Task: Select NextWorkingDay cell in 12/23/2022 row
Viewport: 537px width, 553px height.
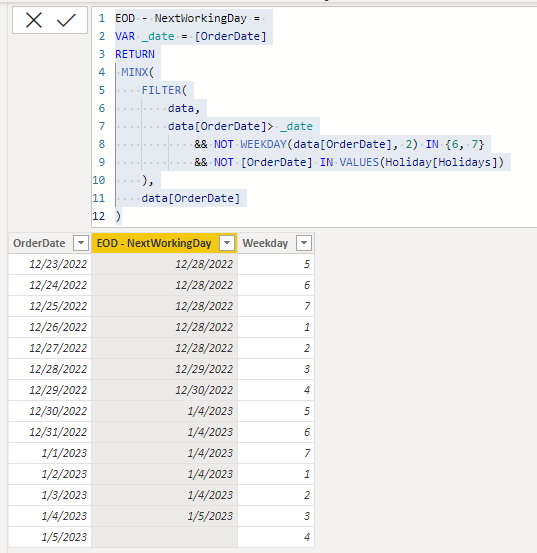Action: click(x=165, y=264)
